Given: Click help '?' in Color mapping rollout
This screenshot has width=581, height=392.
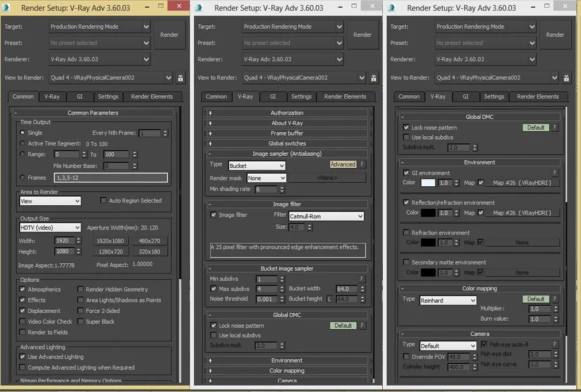Looking at the screenshot, I should 555,299.
